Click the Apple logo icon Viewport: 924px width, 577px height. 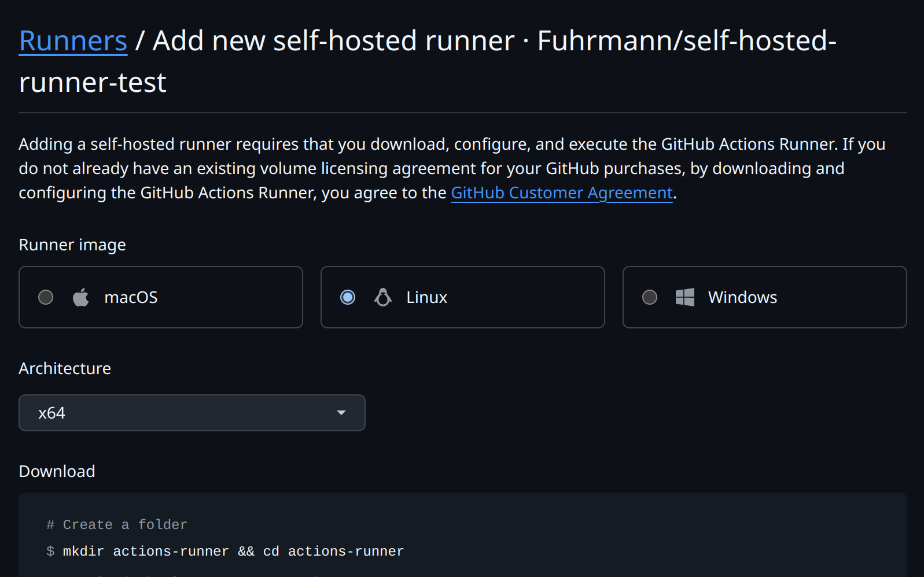click(x=81, y=297)
